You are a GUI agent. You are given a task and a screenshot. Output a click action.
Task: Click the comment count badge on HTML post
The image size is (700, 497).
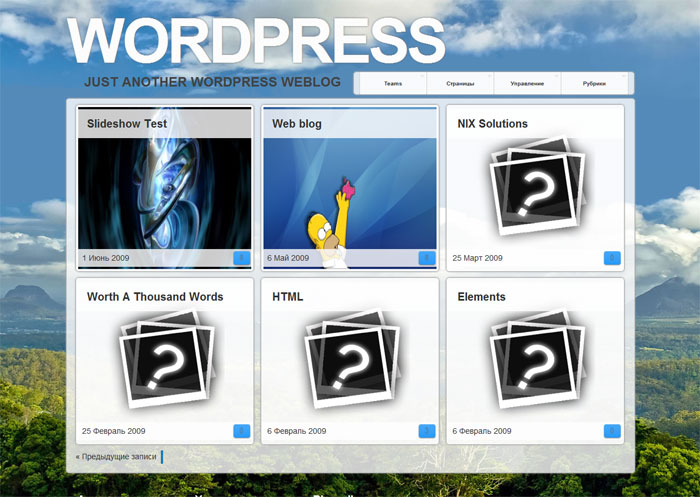coord(427,431)
